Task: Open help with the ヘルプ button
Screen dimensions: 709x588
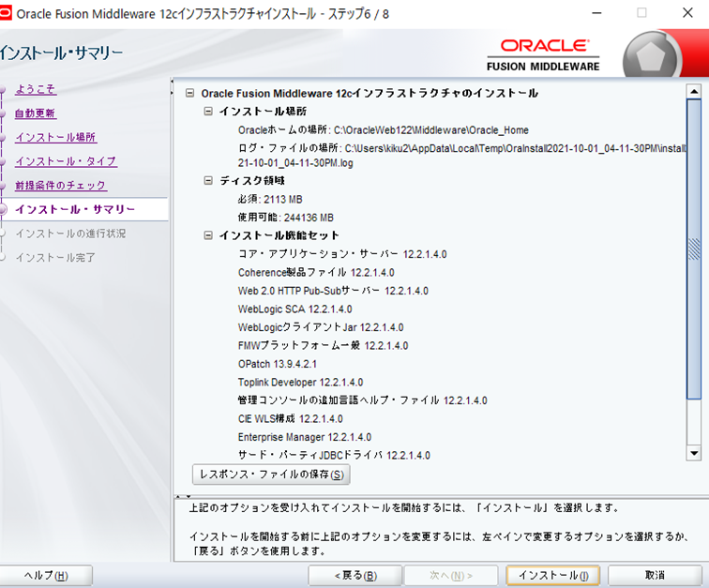Action: [46, 575]
